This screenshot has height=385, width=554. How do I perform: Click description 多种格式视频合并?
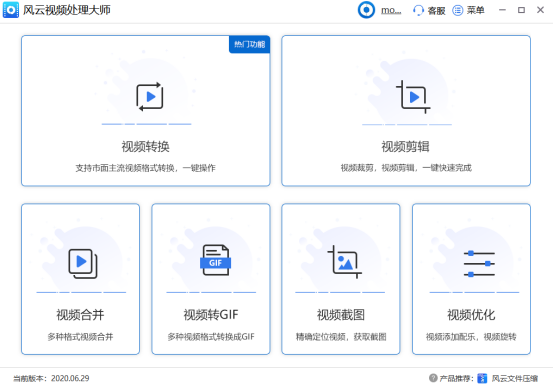(x=81, y=337)
